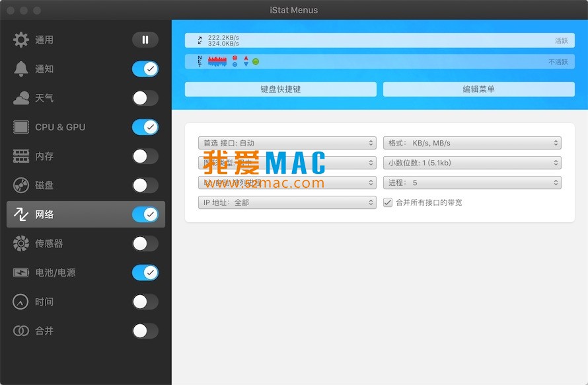Viewport: 588px width, 385px height.
Task: Turn off the CPU & GPU switch
Action: (145, 127)
